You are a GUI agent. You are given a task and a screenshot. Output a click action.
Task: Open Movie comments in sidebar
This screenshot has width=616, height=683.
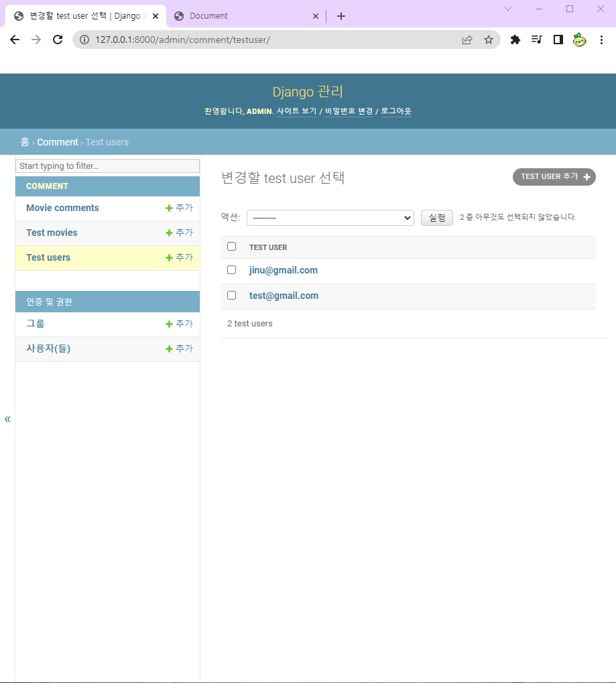click(x=62, y=208)
